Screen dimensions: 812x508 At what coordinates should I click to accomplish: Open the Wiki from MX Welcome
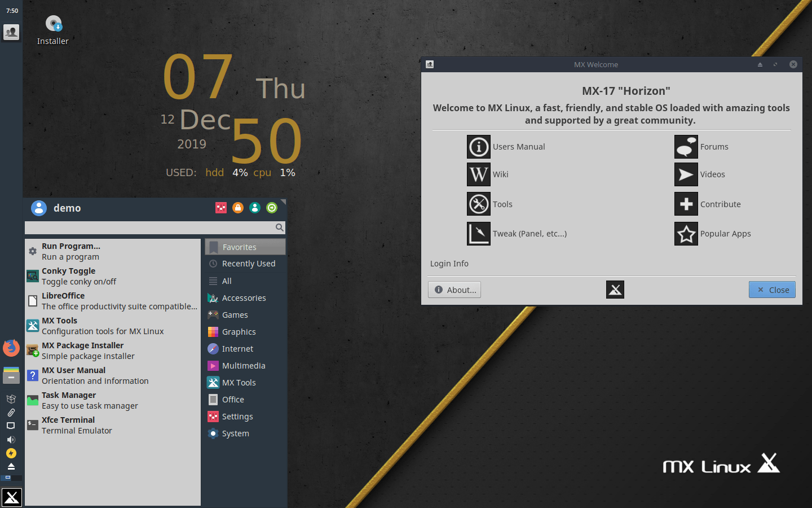click(479, 174)
